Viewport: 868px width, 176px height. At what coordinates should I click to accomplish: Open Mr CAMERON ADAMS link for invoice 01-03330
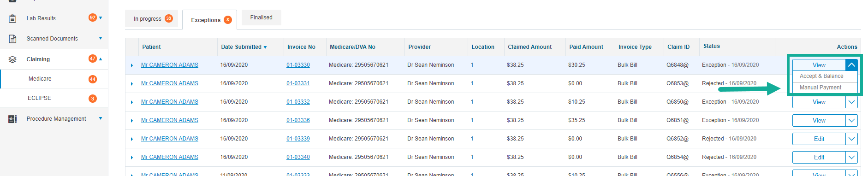pyautogui.click(x=170, y=65)
